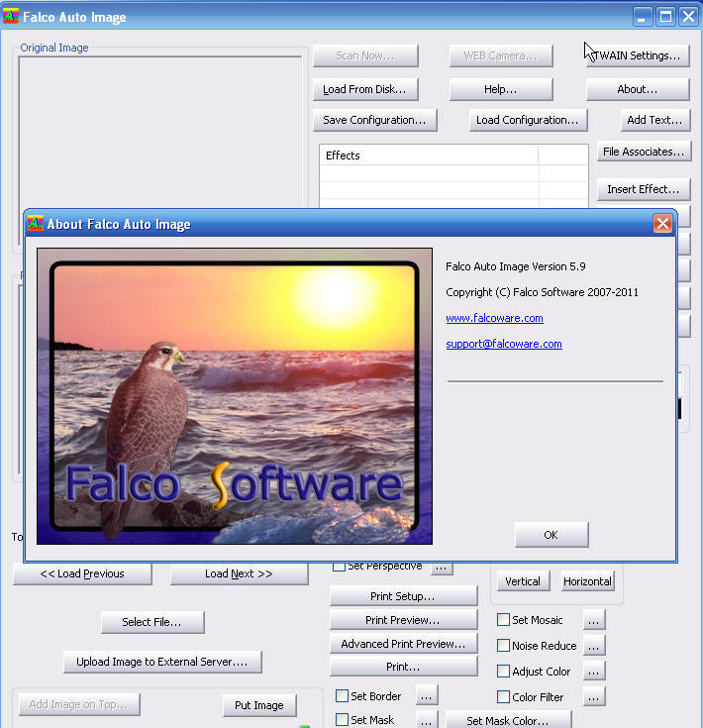Maximize the Falco Auto Image window

666,17
